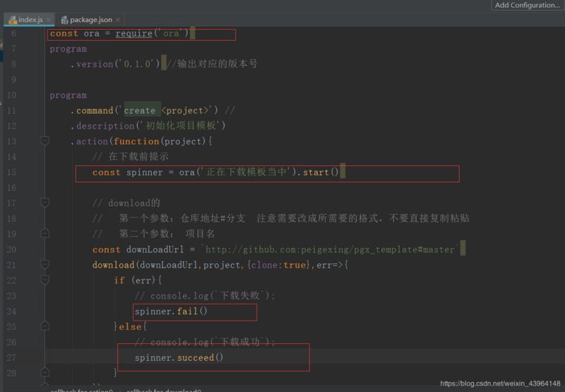565x392 pixels.
Task: Switch to the package.json editor tab
Action: point(91,20)
